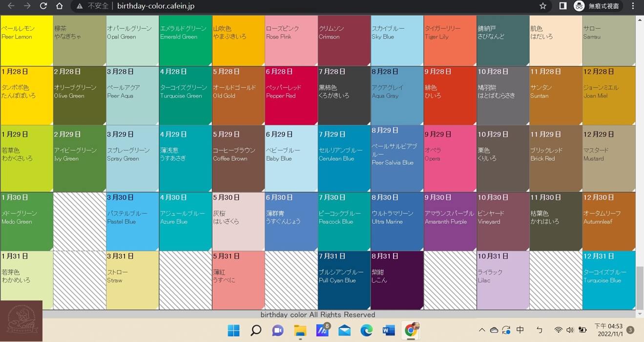Open the Mail app in the taskbar
This screenshot has height=342, width=644.
(x=344, y=331)
